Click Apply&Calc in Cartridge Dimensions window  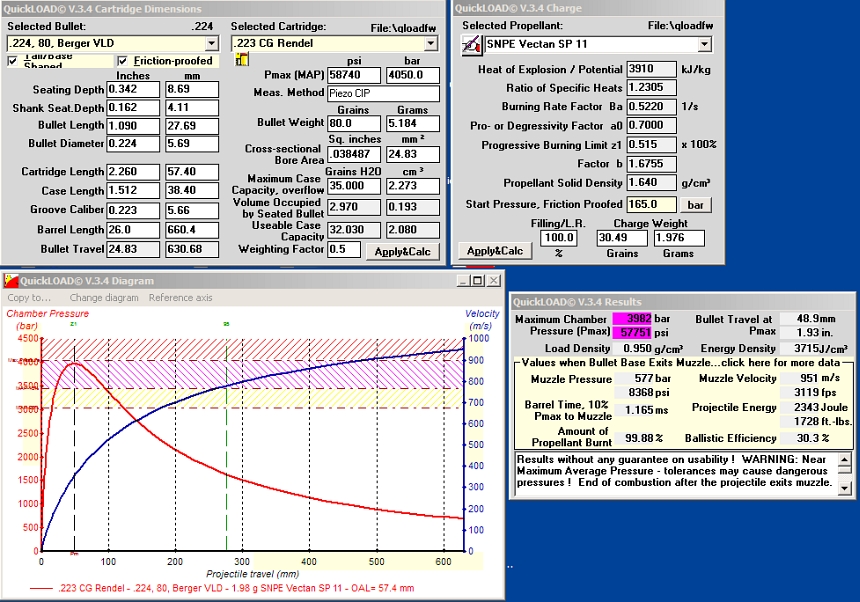[403, 251]
